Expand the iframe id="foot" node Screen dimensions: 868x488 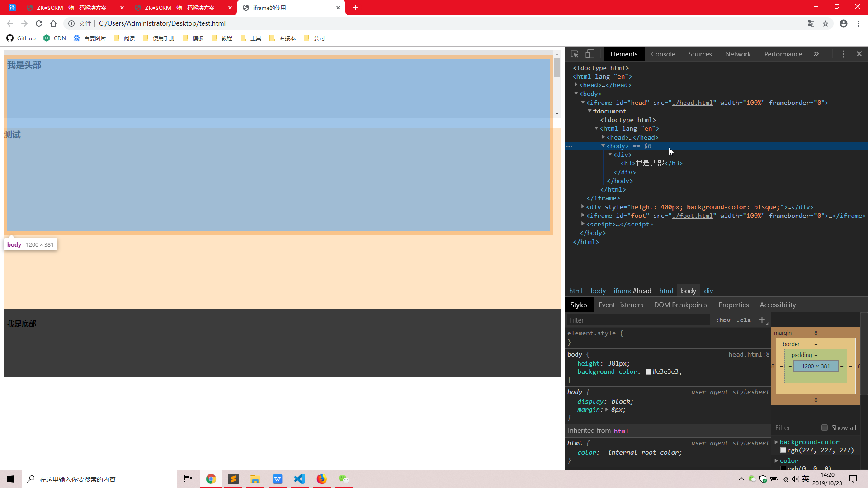583,216
